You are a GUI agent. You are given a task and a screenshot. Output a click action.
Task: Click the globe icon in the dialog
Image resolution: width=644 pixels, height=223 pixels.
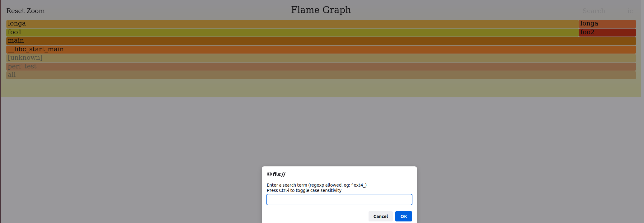point(269,174)
